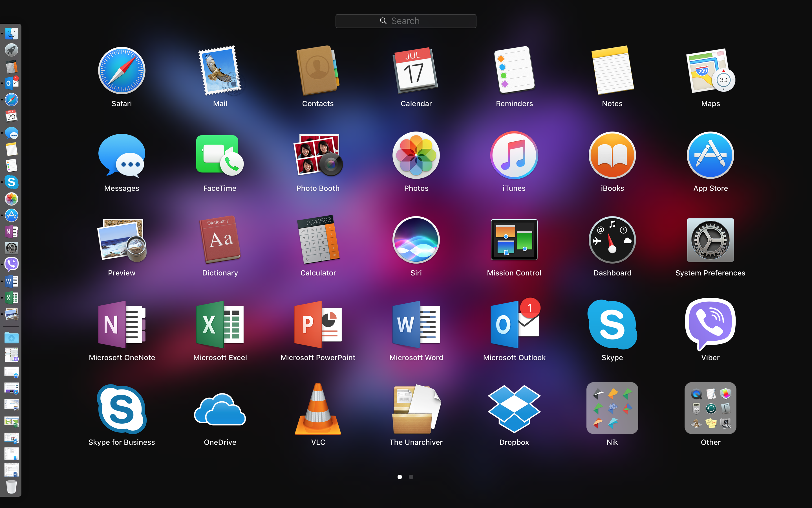Open Messages from the Launchpad grid
This screenshot has width=812, height=508.
(x=122, y=155)
